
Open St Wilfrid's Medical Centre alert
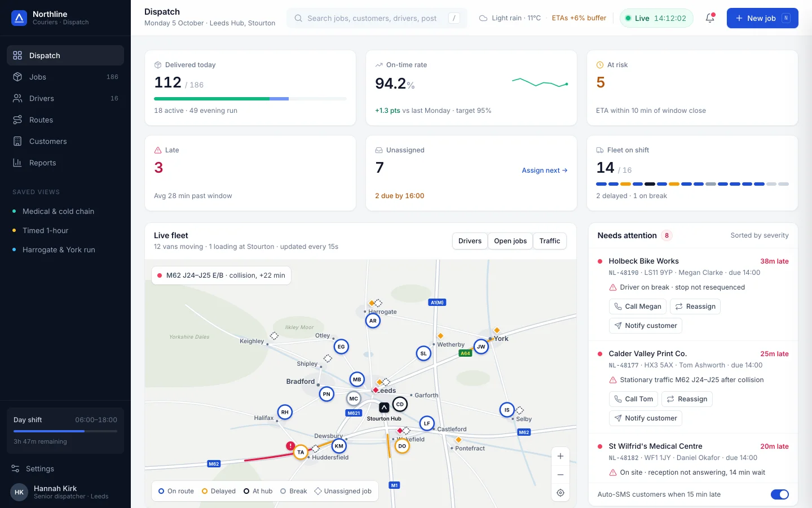[x=693, y=459]
